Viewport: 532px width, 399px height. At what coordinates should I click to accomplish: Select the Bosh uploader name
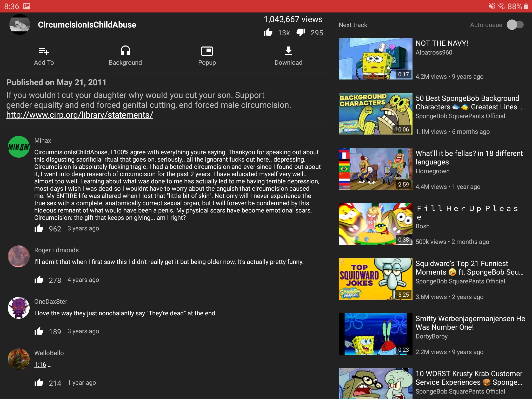click(x=423, y=226)
